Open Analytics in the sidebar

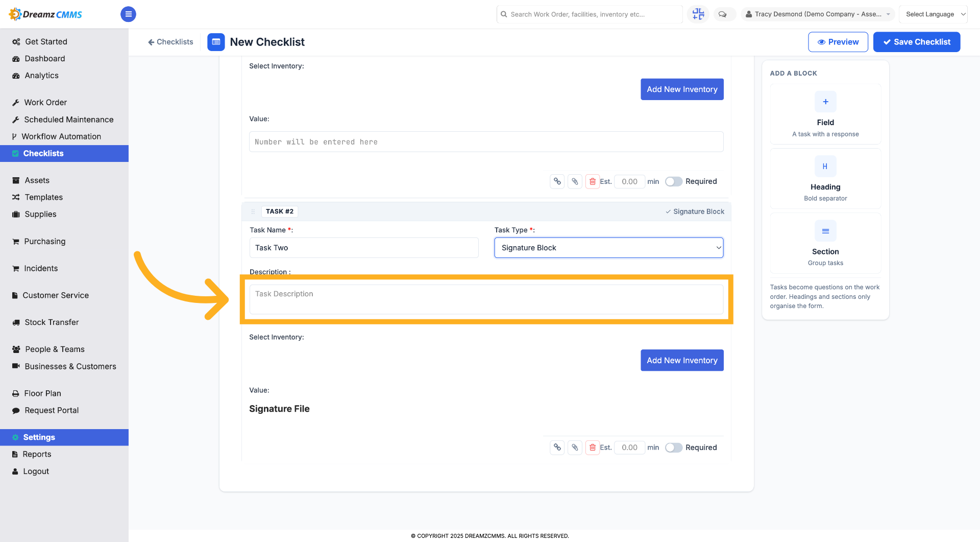coord(42,76)
